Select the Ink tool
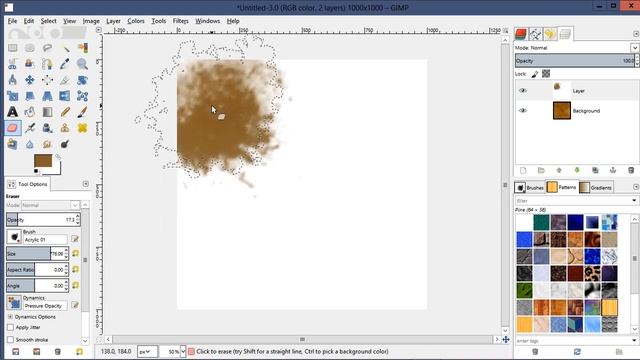Screen dimensions: 640x360 [x=47, y=128]
